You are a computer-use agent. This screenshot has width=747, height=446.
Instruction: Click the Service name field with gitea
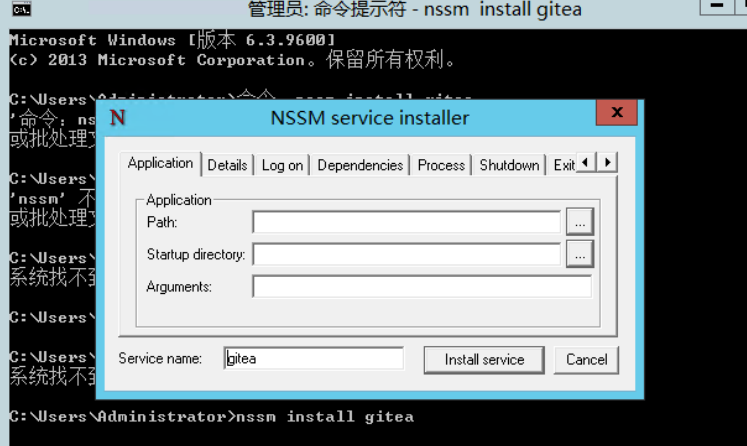314,358
